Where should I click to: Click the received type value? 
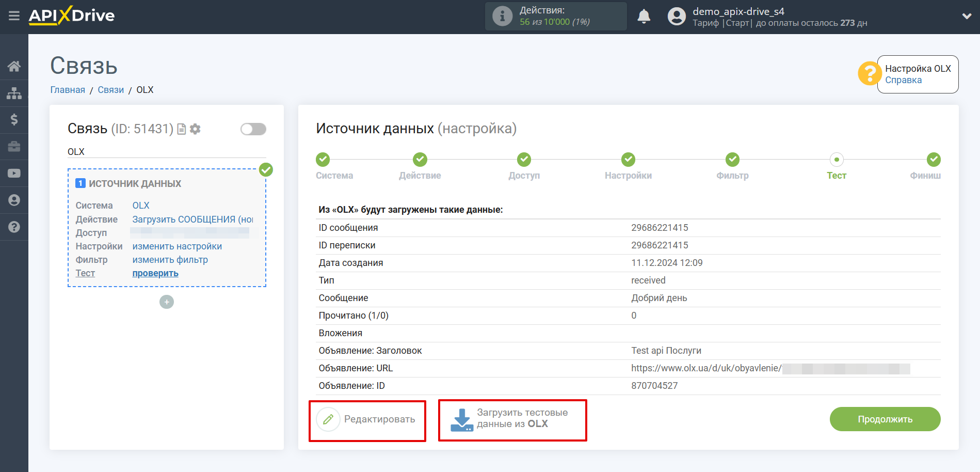point(648,280)
